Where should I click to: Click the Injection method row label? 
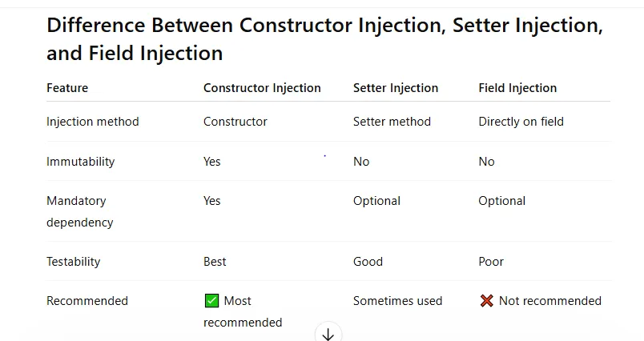[93, 122]
